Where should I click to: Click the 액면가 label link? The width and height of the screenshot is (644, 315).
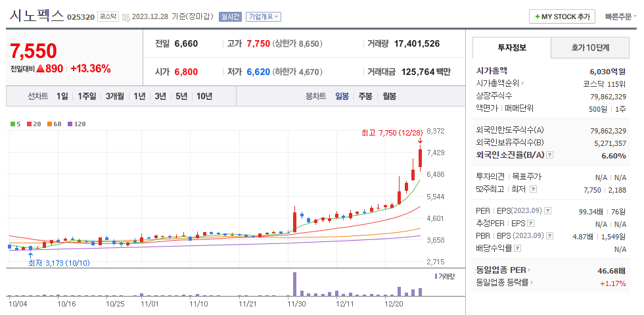486,109
